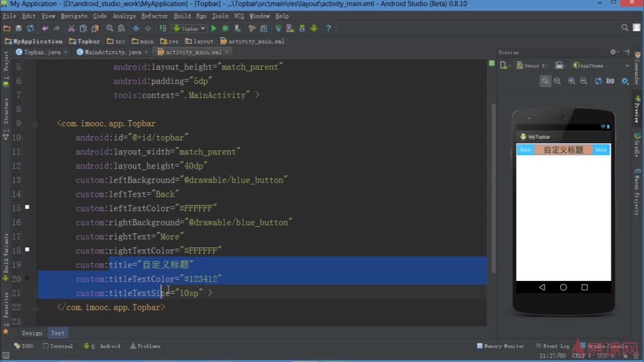The height and width of the screenshot is (362, 644).
Task: Toggle the Gradle side panel
Action: click(637, 145)
